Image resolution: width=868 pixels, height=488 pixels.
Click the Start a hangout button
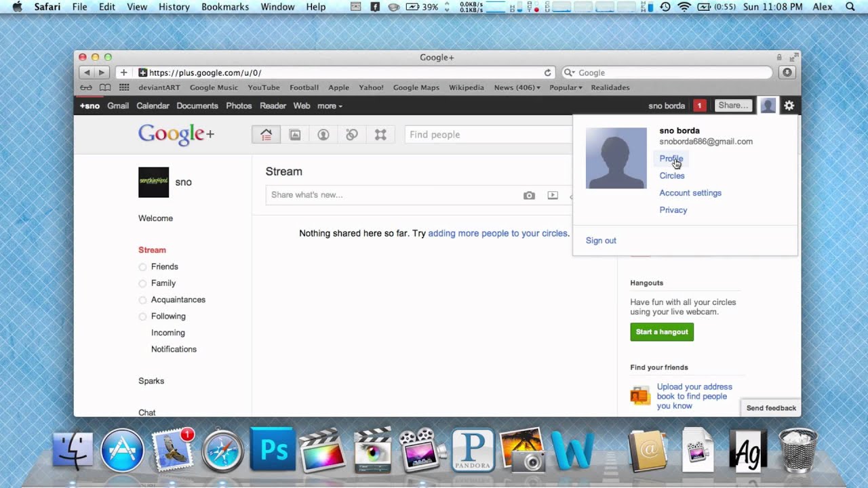tap(662, 332)
